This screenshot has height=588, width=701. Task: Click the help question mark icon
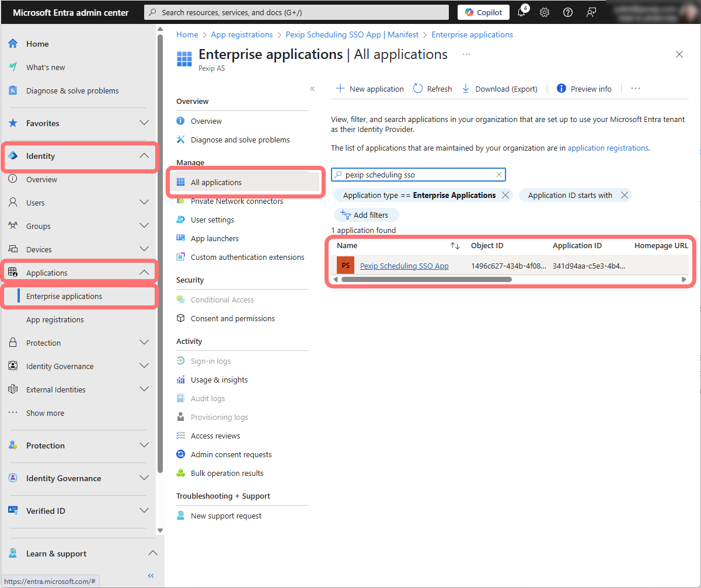[x=567, y=12]
